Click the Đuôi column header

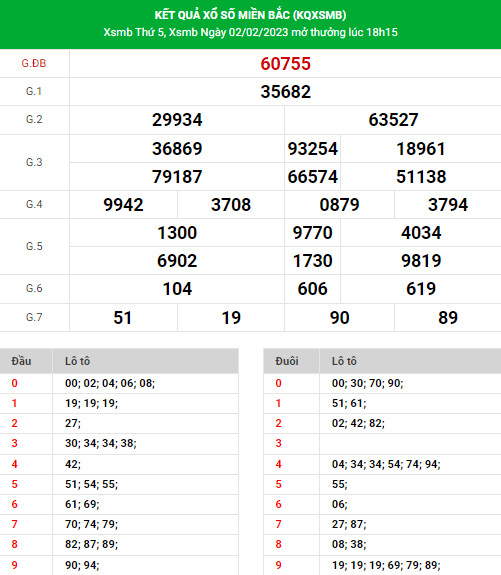click(x=287, y=361)
